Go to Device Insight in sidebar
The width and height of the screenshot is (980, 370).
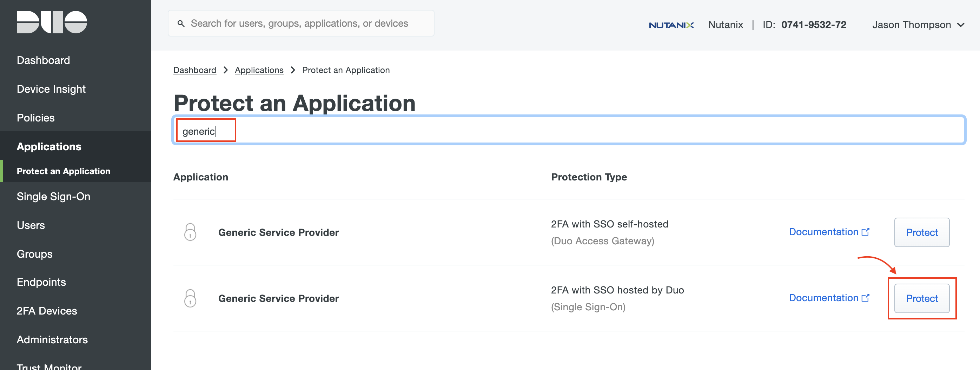pyautogui.click(x=51, y=89)
